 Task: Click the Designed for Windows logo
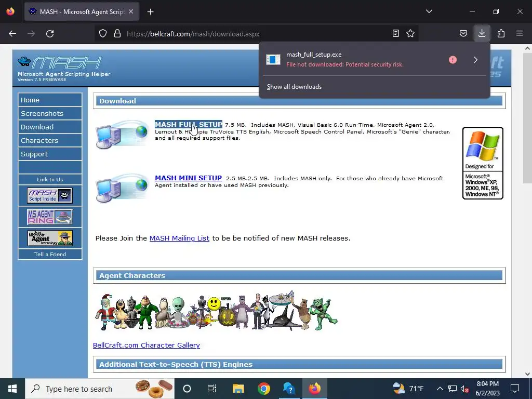(483, 163)
